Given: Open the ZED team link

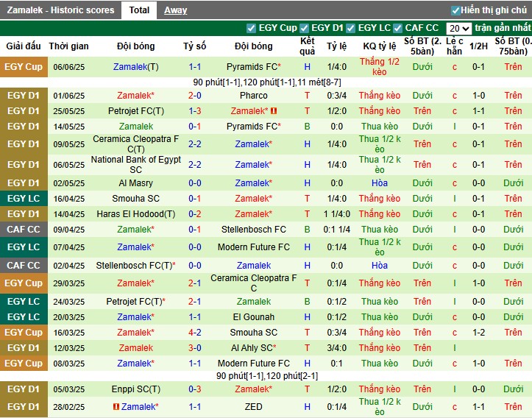Looking at the screenshot, I should [x=253, y=406].
